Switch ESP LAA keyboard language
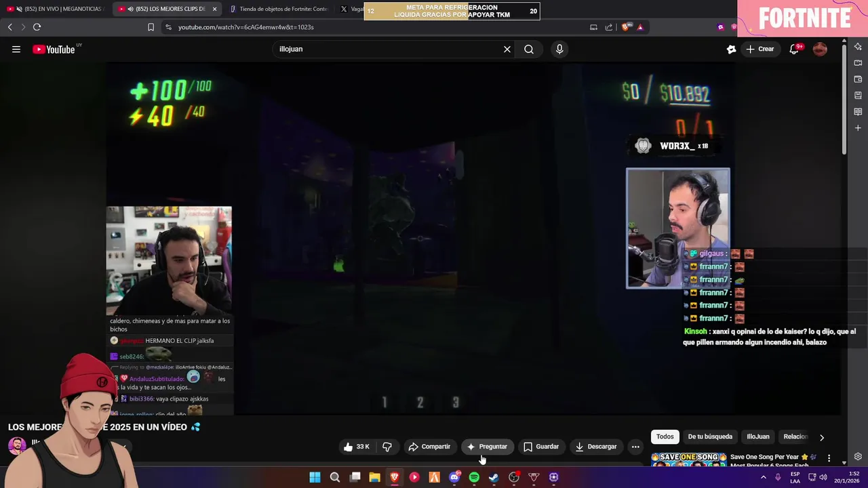The image size is (868, 488). (x=795, y=477)
